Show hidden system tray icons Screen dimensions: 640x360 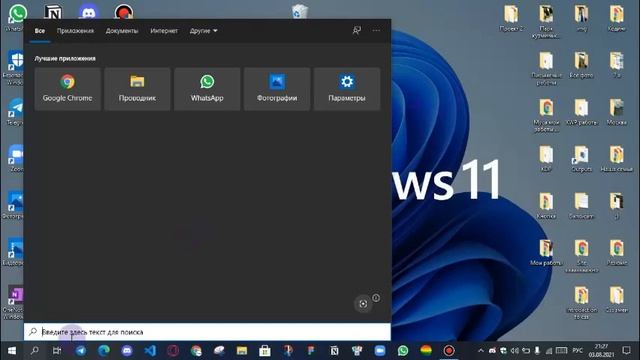pyautogui.click(x=481, y=351)
